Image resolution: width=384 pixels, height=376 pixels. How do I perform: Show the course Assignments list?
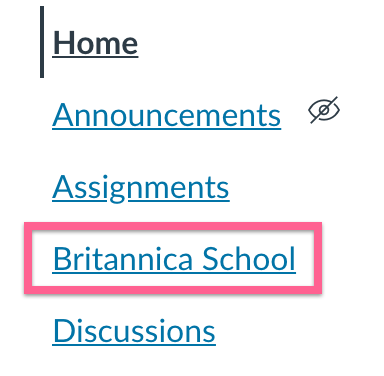tap(141, 187)
